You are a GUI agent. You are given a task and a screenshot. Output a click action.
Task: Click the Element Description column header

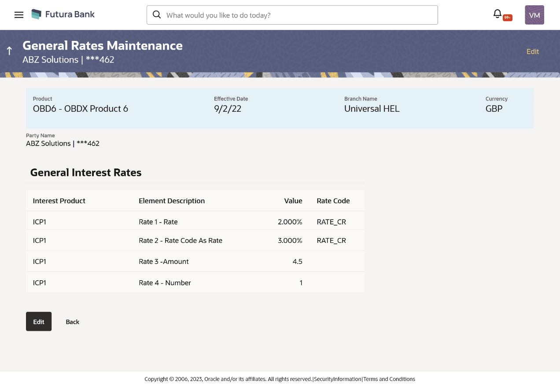[x=172, y=201]
